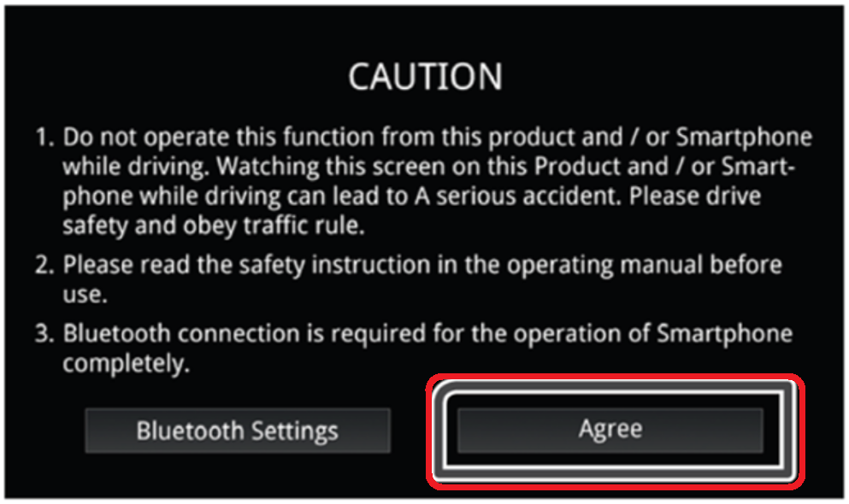Click the phrase "can lead to A"
This screenshot has height=504, width=849.
point(358,196)
